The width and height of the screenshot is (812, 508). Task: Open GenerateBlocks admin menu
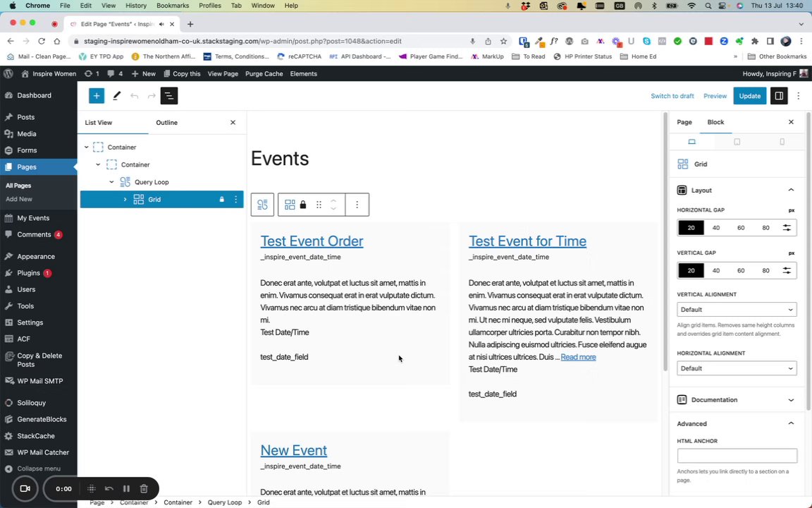[42, 419]
